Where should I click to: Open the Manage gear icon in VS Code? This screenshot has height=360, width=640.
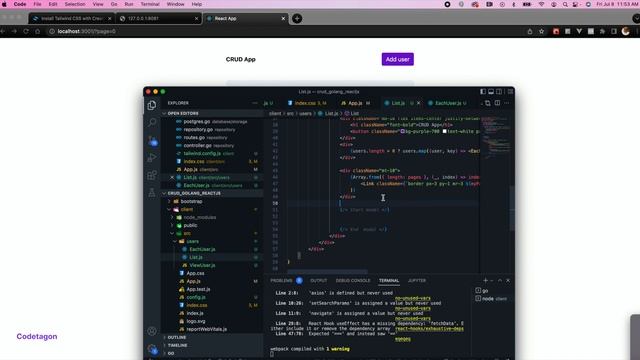[x=152, y=349]
